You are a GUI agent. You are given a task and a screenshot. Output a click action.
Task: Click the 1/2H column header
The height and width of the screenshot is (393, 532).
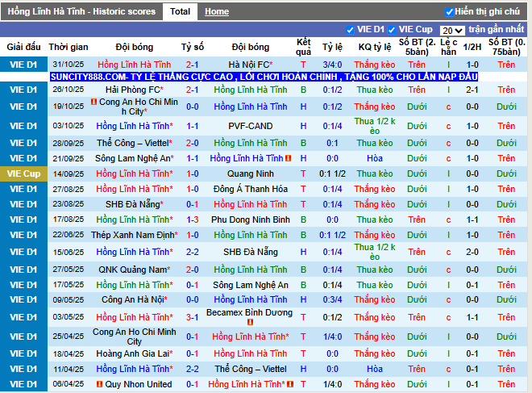click(x=472, y=47)
